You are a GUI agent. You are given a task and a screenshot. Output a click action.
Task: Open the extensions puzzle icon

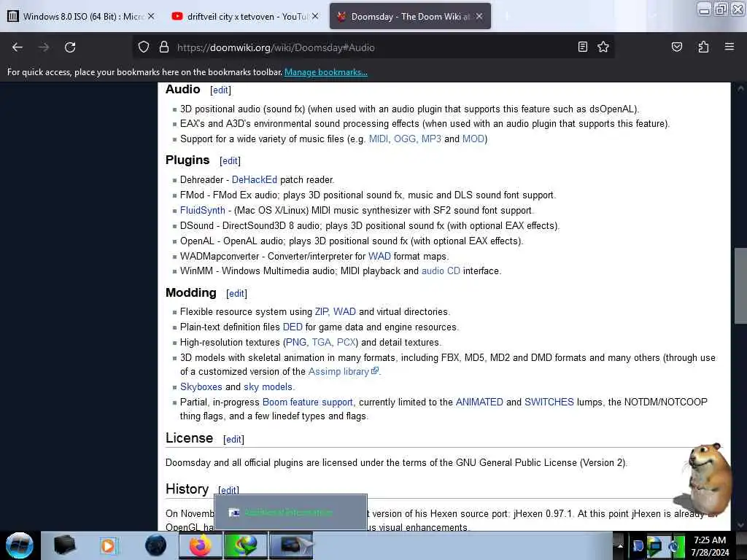click(x=703, y=47)
